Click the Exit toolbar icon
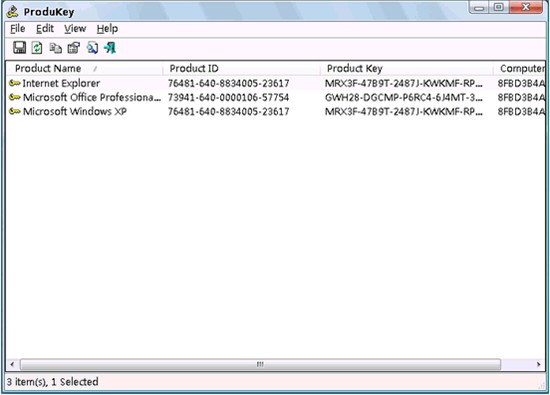 point(110,48)
